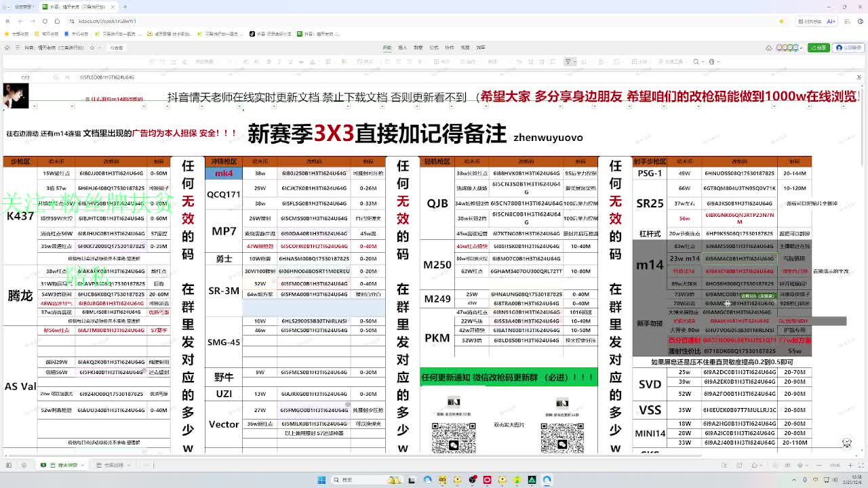Open Windows Start menu
Screen dimensions: 868x488
click(x=321, y=480)
